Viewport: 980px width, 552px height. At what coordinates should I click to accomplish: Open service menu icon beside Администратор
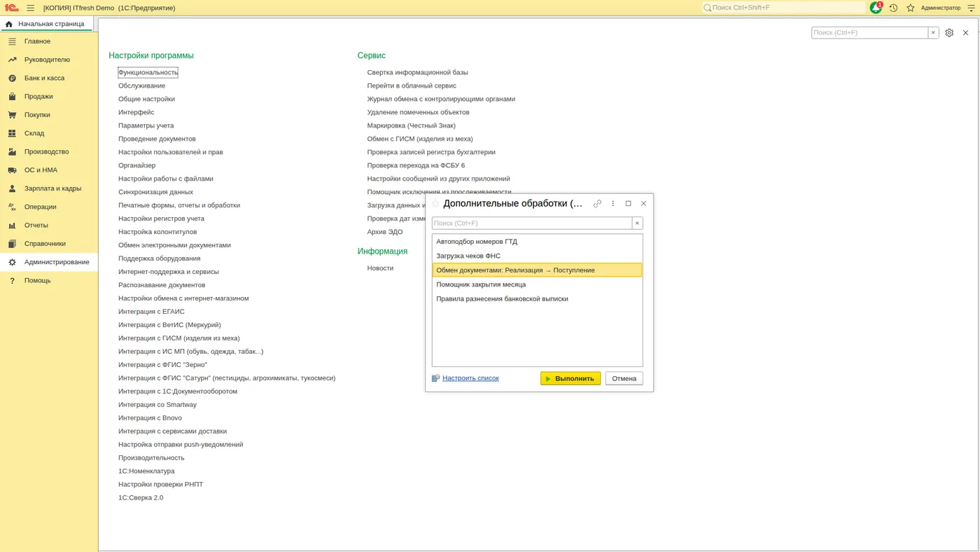(971, 8)
